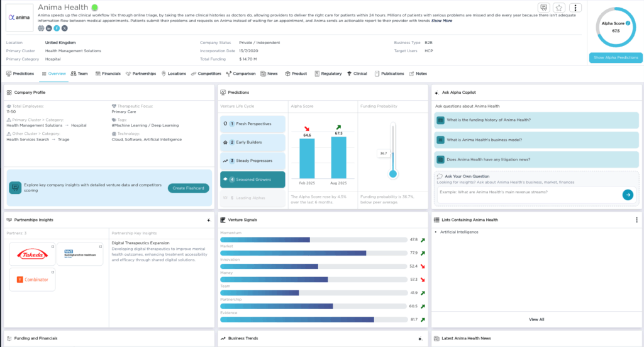The width and height of the screenshot is (644, 347).
Task: Click the Predictions panel header icon
Action: 223,93
